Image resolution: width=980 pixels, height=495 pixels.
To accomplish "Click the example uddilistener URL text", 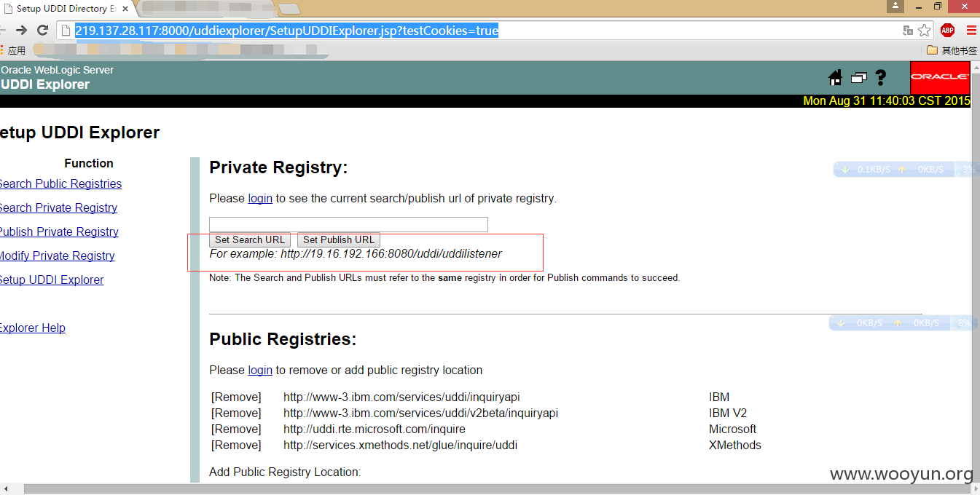I will [391, 253].
